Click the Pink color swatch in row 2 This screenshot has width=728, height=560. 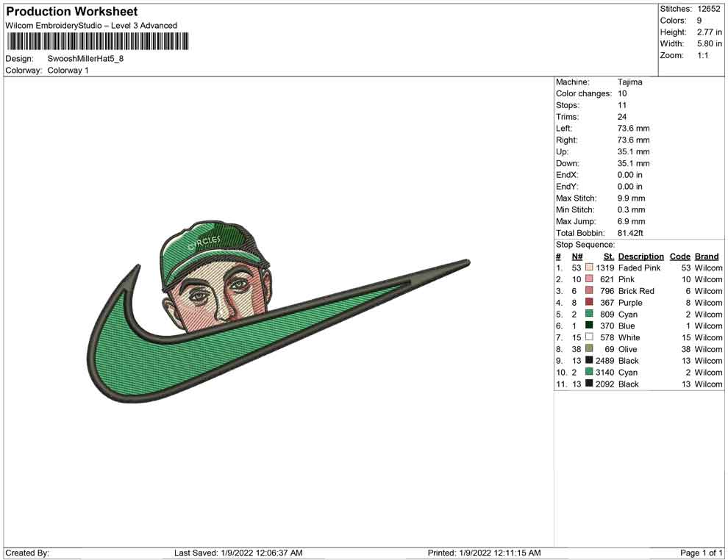point(589,279)
